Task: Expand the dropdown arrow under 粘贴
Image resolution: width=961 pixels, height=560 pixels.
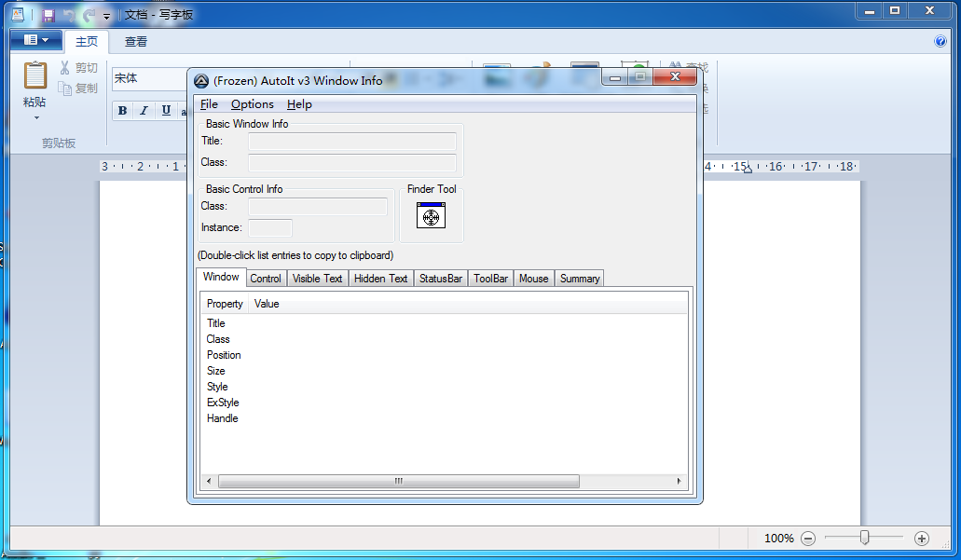Action: click(x=36, y=117)
